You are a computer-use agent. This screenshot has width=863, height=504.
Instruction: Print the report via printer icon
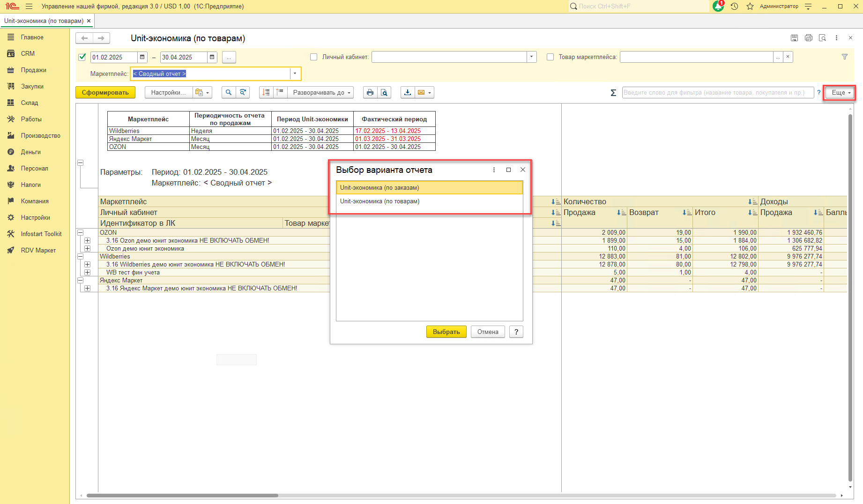(370, 93)
